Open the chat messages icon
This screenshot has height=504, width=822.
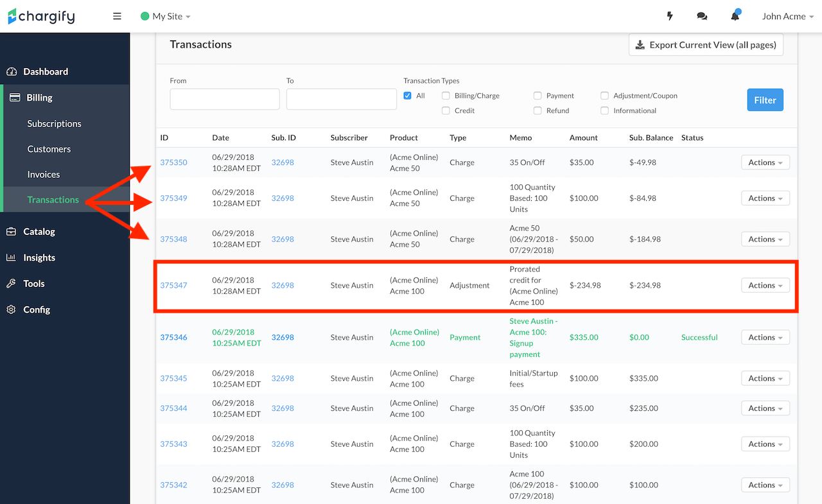click(x=702, y=16)
